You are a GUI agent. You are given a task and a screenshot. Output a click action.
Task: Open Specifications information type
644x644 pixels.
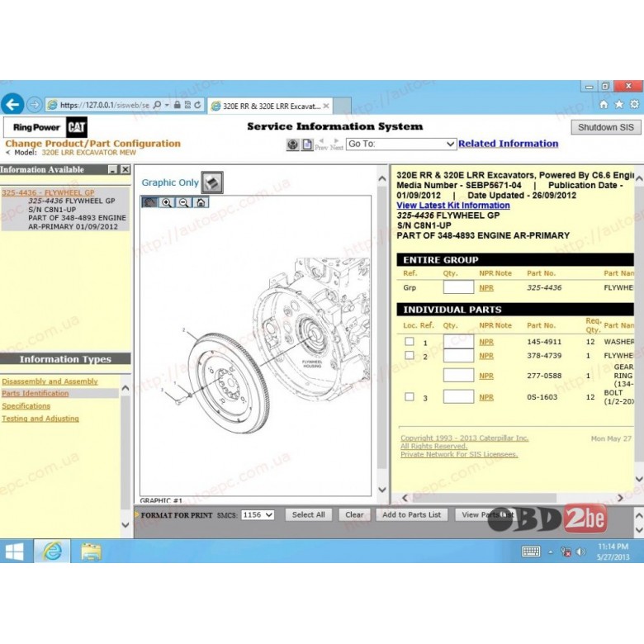click(26, 406)
